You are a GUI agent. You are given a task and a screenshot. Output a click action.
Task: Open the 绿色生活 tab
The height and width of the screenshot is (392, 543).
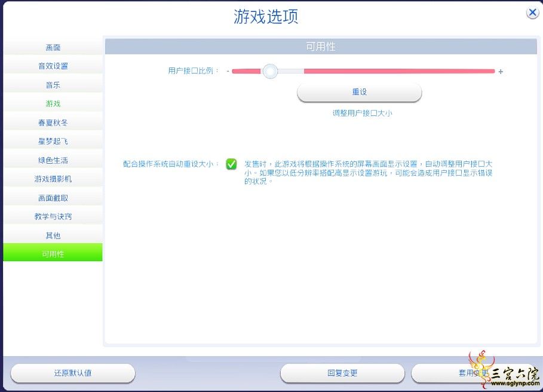[x=53, y=160]
